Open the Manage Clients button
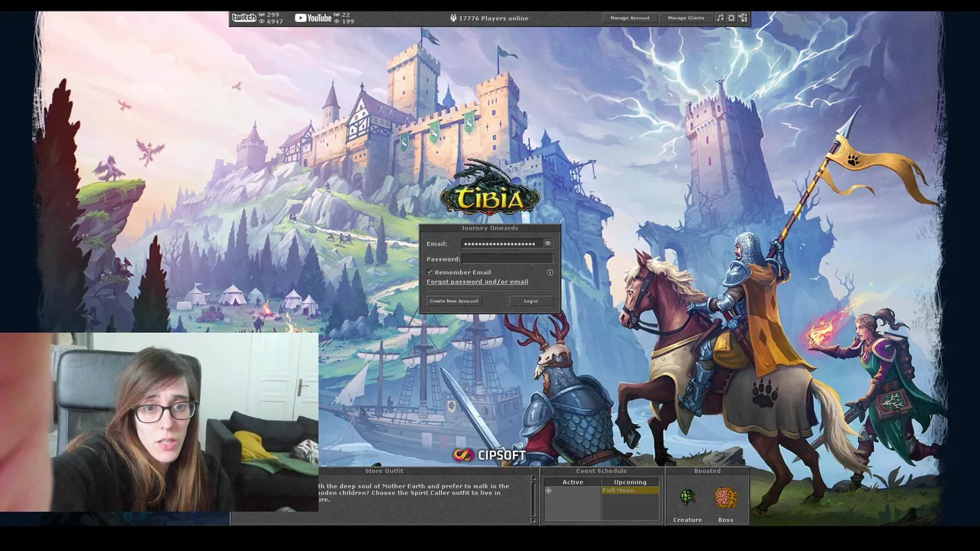Viewport: 980px width, 551px height. coord(686,18)
